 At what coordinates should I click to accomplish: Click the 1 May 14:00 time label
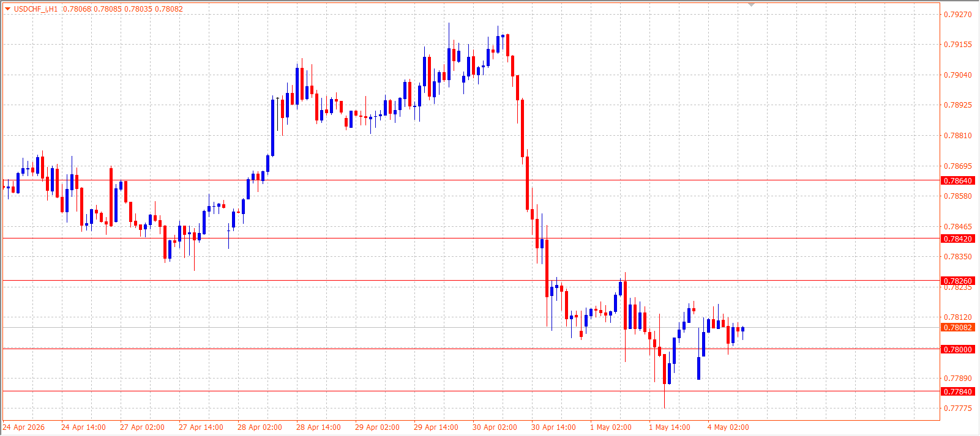click(x=670, y=427)
